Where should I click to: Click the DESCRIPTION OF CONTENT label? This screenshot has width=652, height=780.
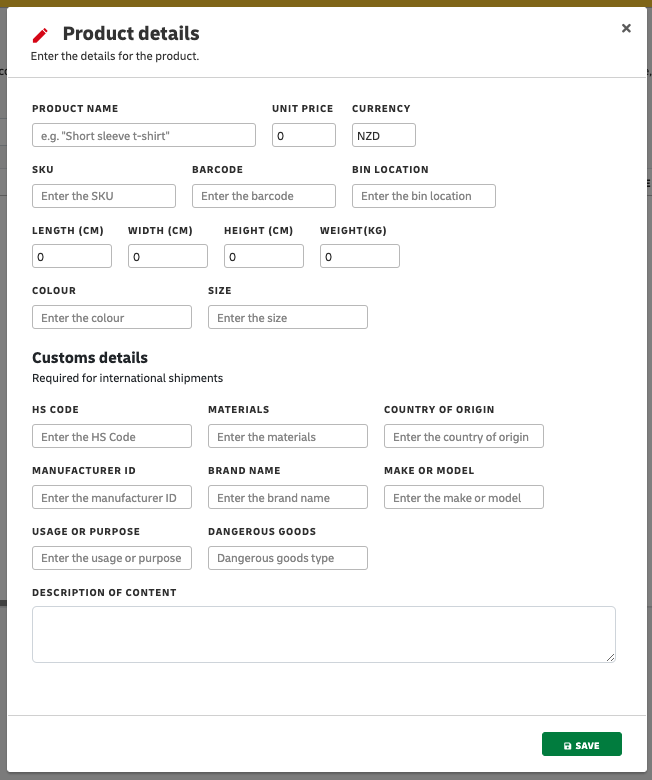point(104,592)
